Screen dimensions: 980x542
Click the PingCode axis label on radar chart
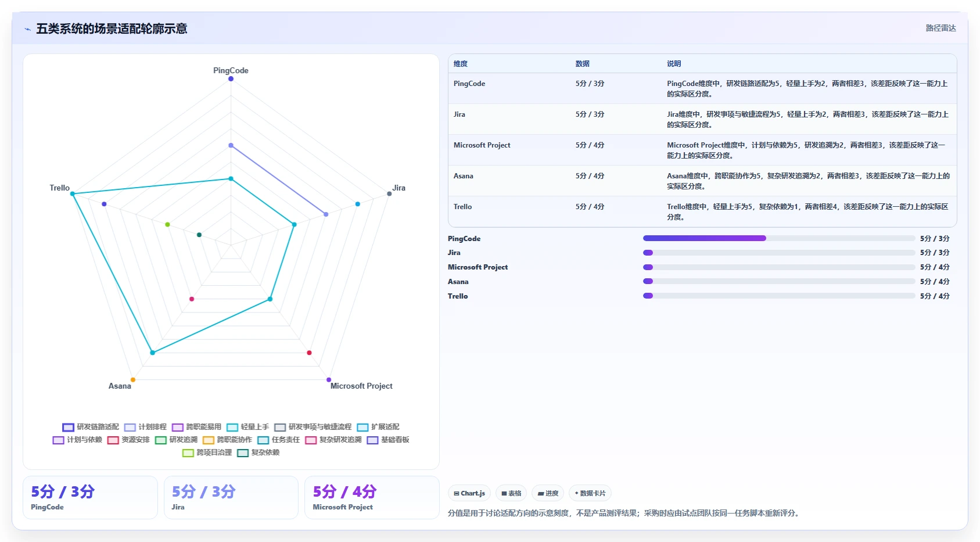click(x=231, y=70)
